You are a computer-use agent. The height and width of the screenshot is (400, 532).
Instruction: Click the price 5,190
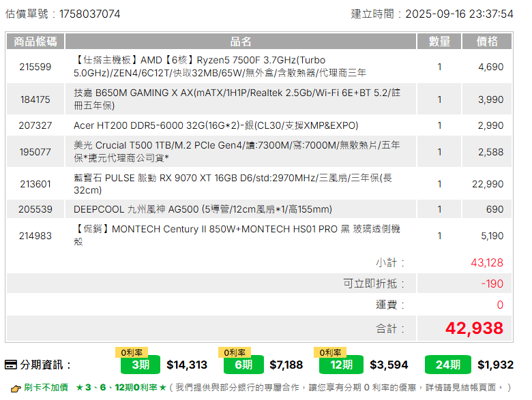click(x=492, y=236)
